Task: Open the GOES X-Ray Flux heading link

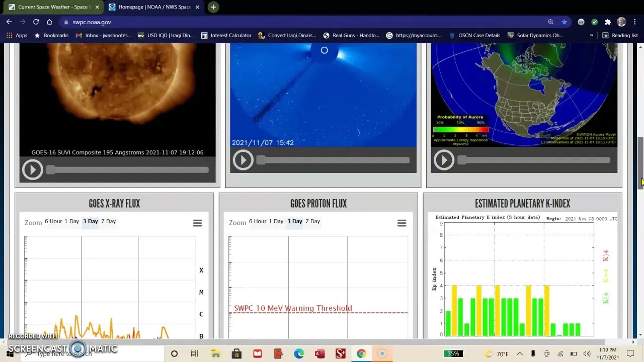Action: click(114, 204)
